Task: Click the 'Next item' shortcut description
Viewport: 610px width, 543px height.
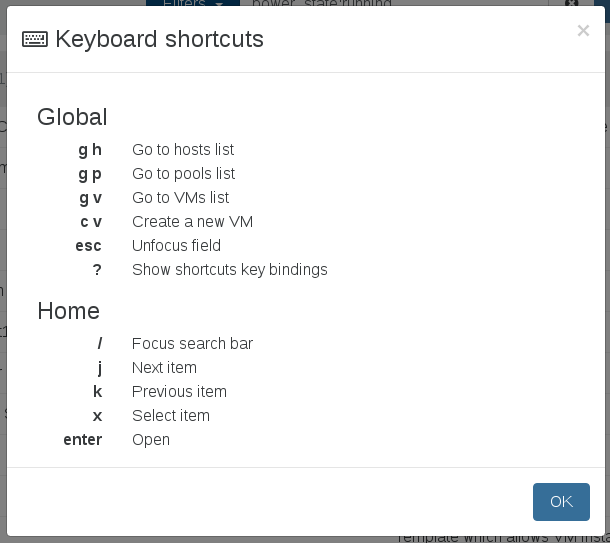Action: pos(164,368)
